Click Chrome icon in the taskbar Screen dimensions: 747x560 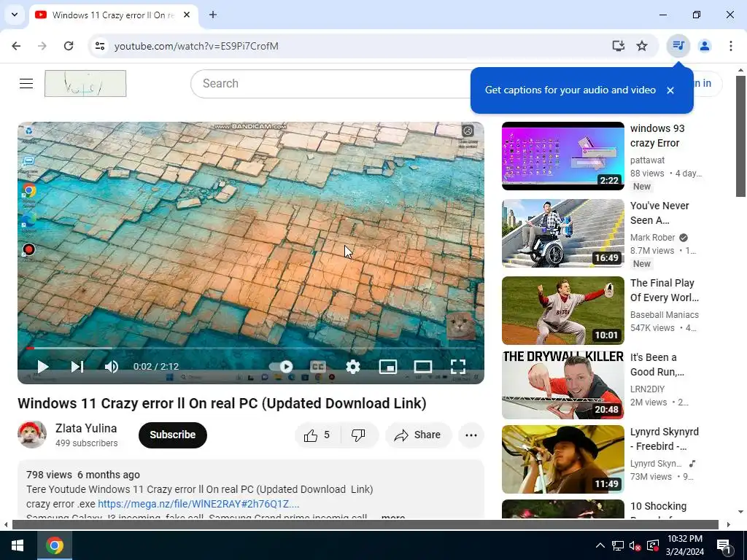[x=54, y=545]
